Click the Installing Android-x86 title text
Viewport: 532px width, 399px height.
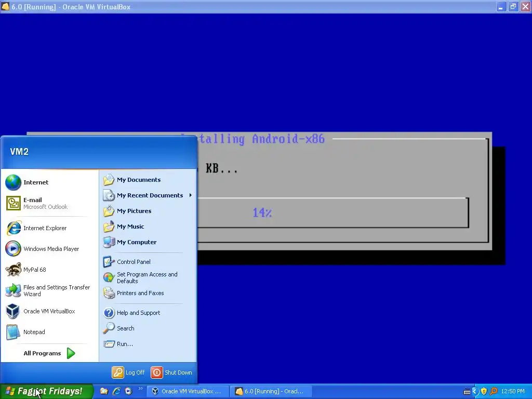click(252, 139)
